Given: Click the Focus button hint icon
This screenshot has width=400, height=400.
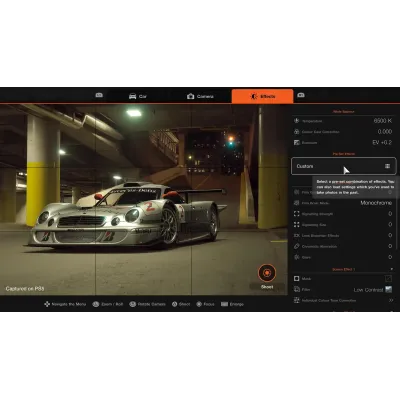Looking at the screenshot, I should tap(199, 304).
